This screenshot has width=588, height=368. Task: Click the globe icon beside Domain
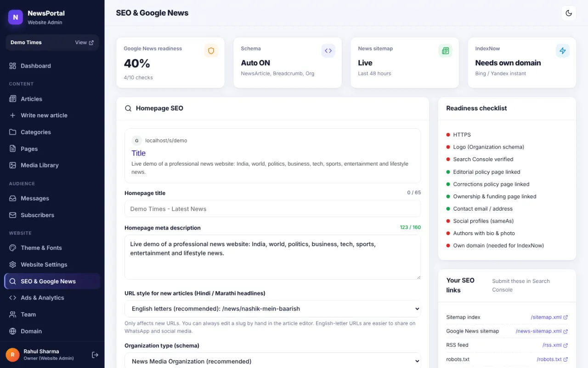[13, 331]
